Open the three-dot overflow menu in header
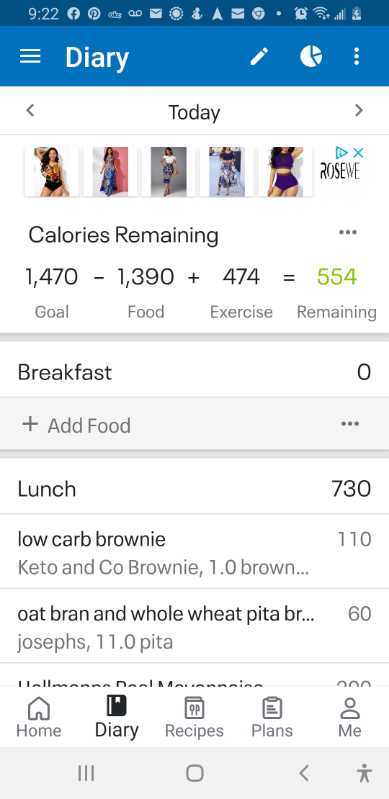Image resolution: width=389 pixels, height=799 pixels. coord(356,56)
